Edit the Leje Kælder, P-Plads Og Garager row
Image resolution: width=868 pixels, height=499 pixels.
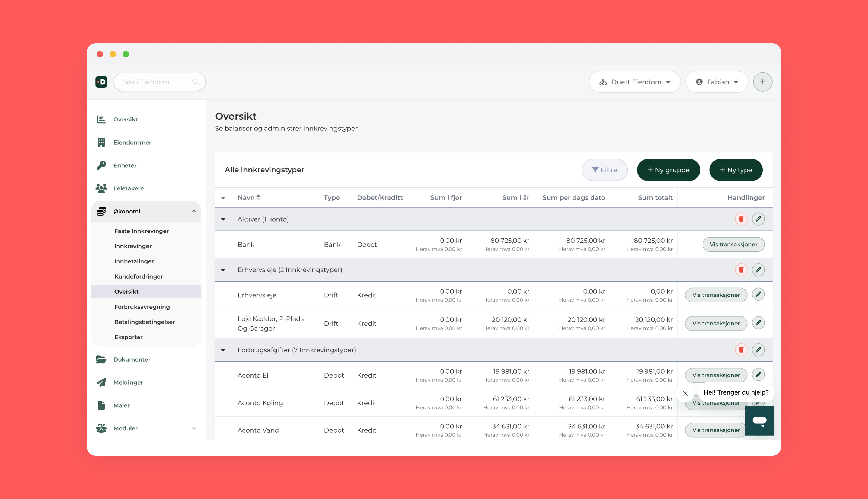(758, 323)
